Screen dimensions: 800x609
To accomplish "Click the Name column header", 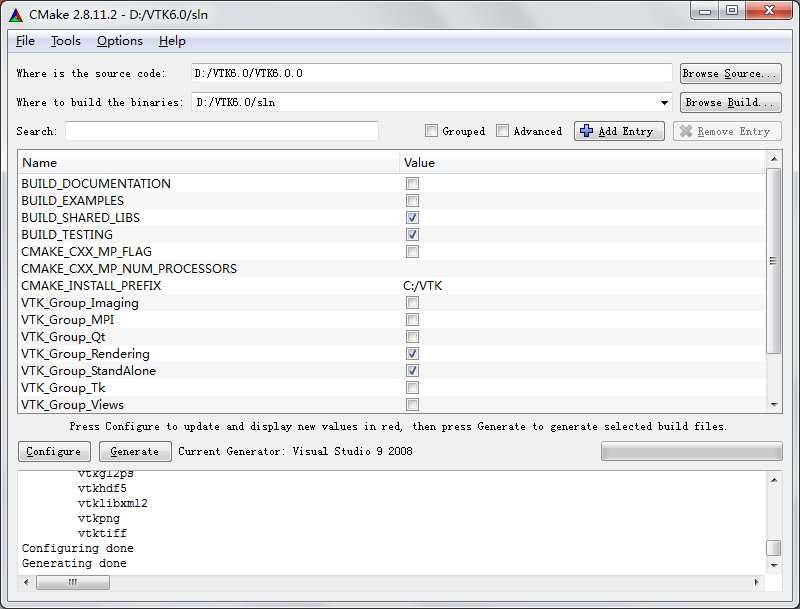I will 209,163.
